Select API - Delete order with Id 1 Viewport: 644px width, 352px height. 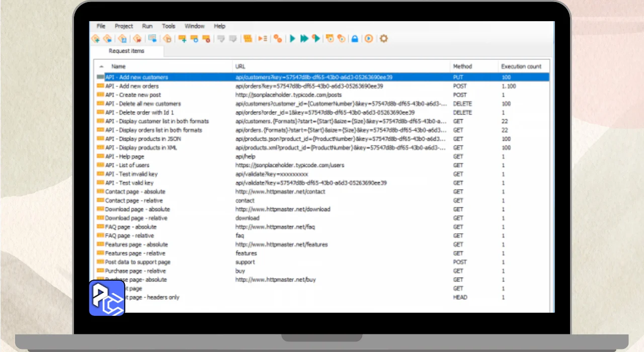point(139,113)
